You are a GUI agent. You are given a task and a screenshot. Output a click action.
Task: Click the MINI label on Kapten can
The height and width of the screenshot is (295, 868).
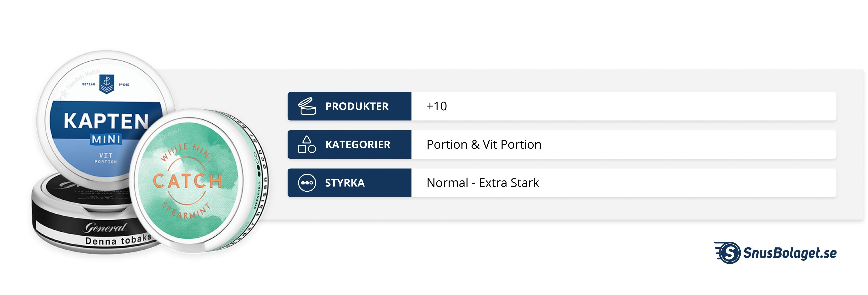106,139
